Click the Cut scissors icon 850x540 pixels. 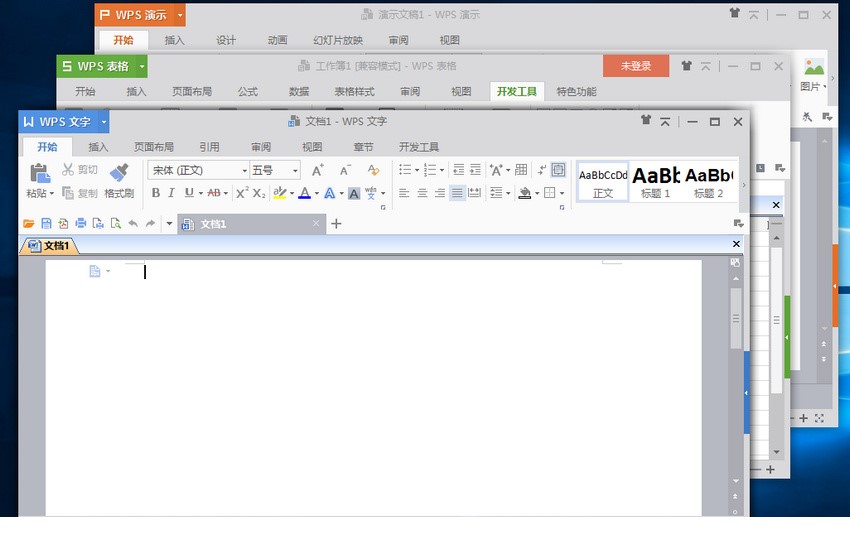coord(68,170)
